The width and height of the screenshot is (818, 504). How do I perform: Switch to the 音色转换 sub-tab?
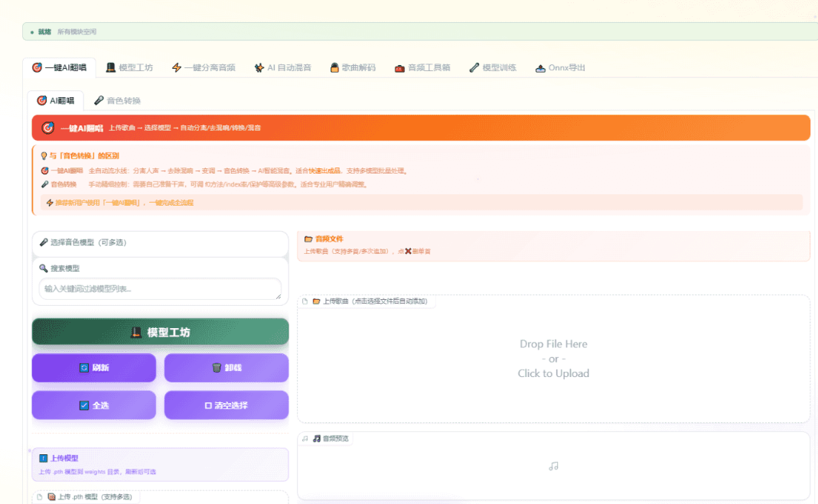(117, 101)
